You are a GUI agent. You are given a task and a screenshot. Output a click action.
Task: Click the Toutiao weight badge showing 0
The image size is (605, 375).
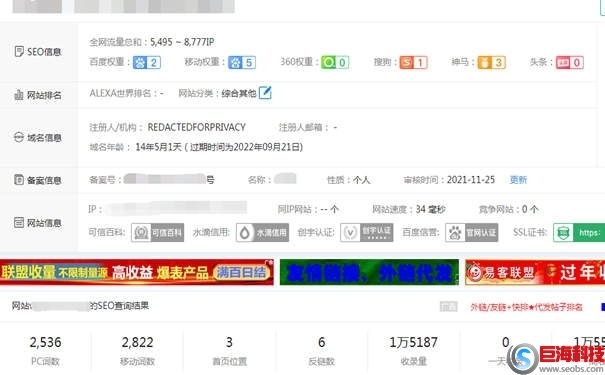570,62
